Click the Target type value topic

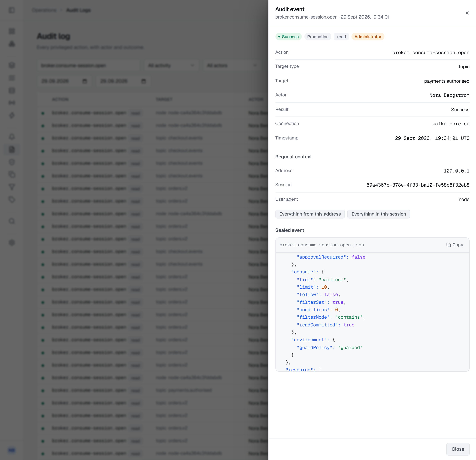click(x=464, y=67)
